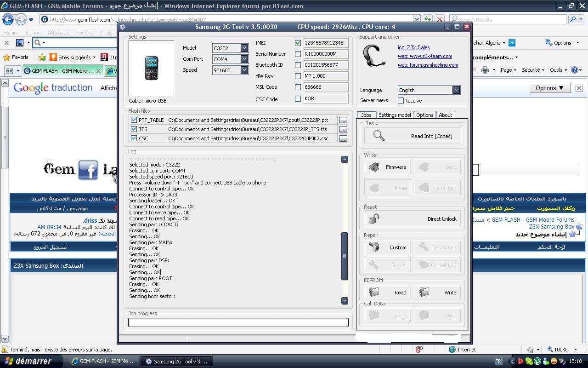Screen dimensions: 588x368
Task: Enable the CSC Code checkbox
Action: coord(298,98)
